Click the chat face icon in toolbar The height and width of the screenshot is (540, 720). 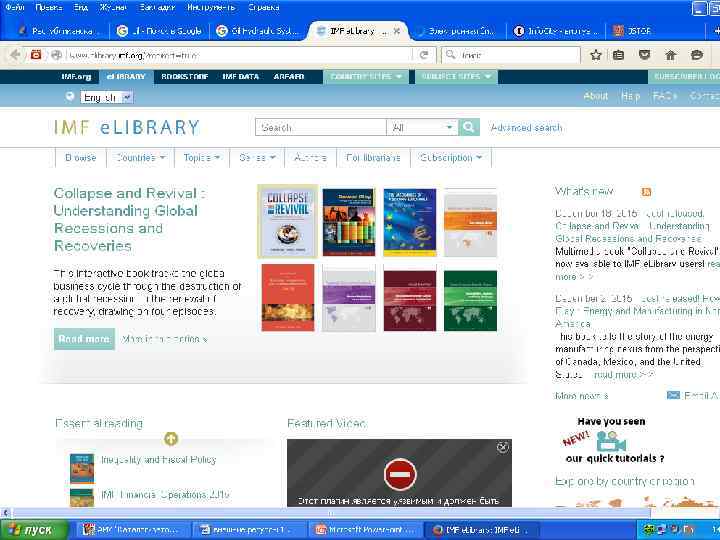[697, 55]
